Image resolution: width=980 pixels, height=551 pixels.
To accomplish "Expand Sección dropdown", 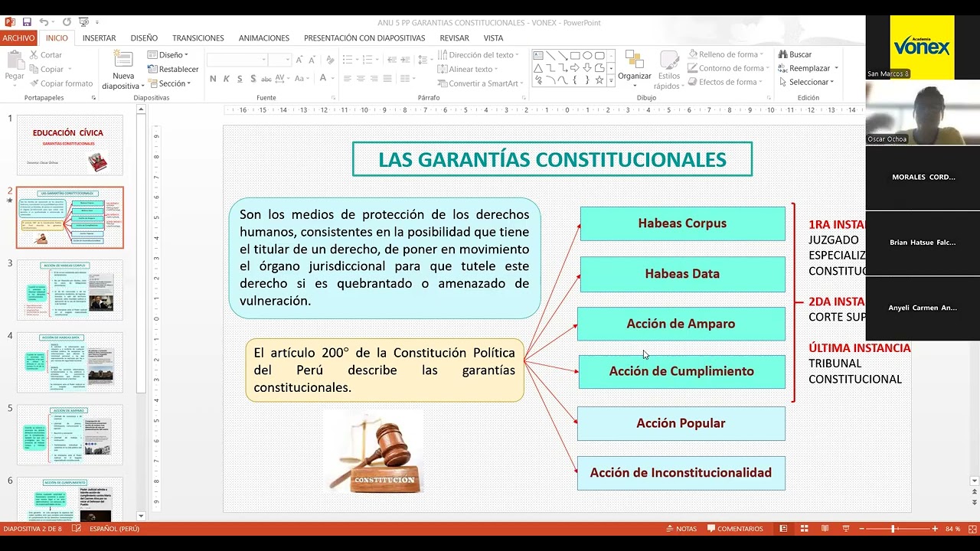I will (x=168, y=83).
